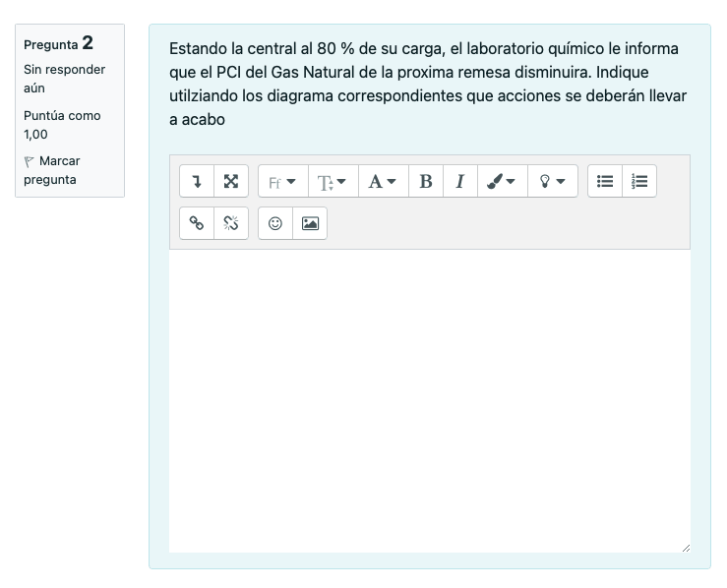
Task: Open the paragraph style A dropdown
Action: click(383, 181)
